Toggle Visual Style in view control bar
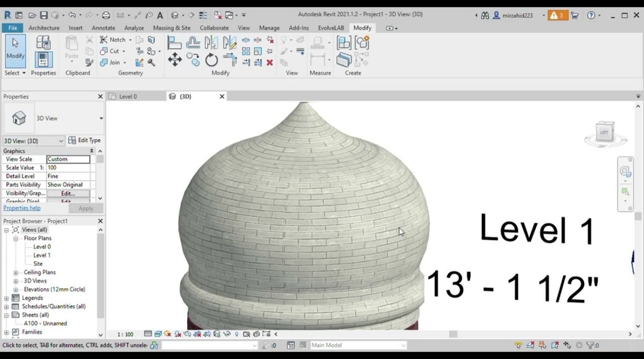 (158, 334)
